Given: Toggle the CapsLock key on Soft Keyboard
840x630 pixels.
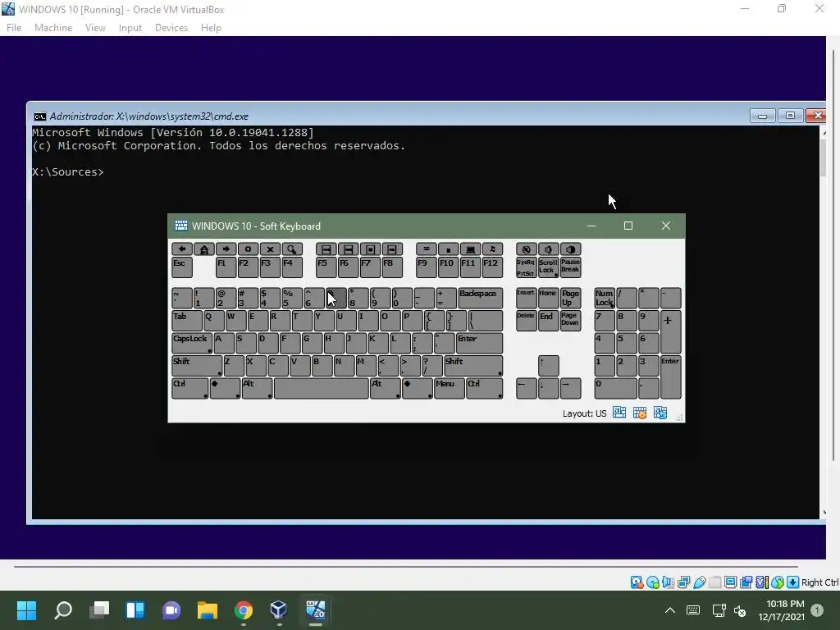Looking at the screenshot, I should pyautogui.click(x=192, y=344).
